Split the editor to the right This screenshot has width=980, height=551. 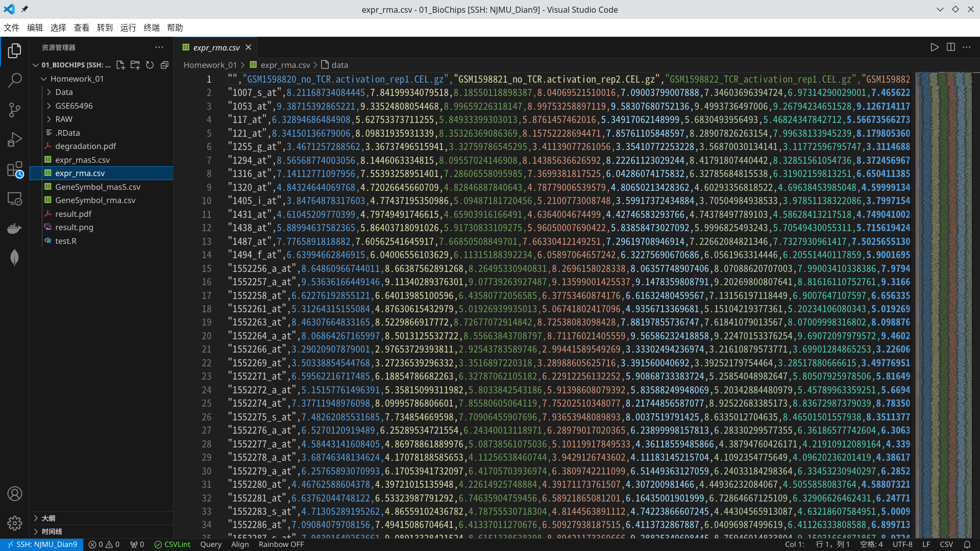(951, 47)
